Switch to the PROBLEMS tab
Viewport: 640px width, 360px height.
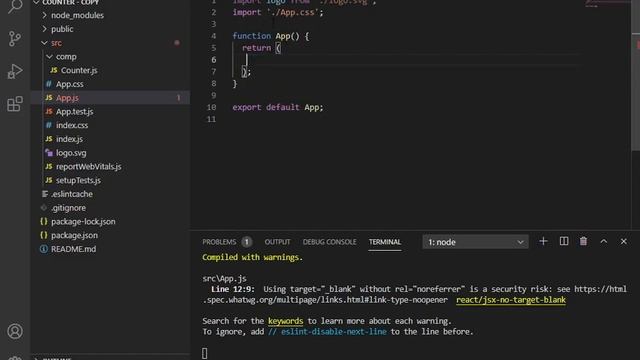[x=219, y=242]
